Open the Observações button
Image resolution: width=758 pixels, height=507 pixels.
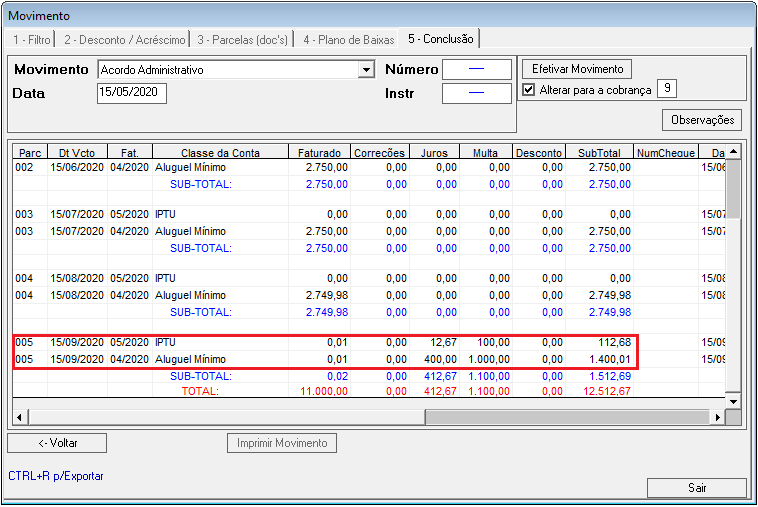coord(702,120)
